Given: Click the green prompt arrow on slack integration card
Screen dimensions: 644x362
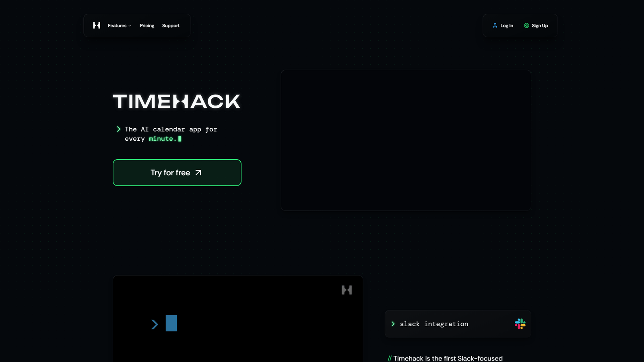Looking at the screenshot, I should pyautogui.click(x=393, y=324).
